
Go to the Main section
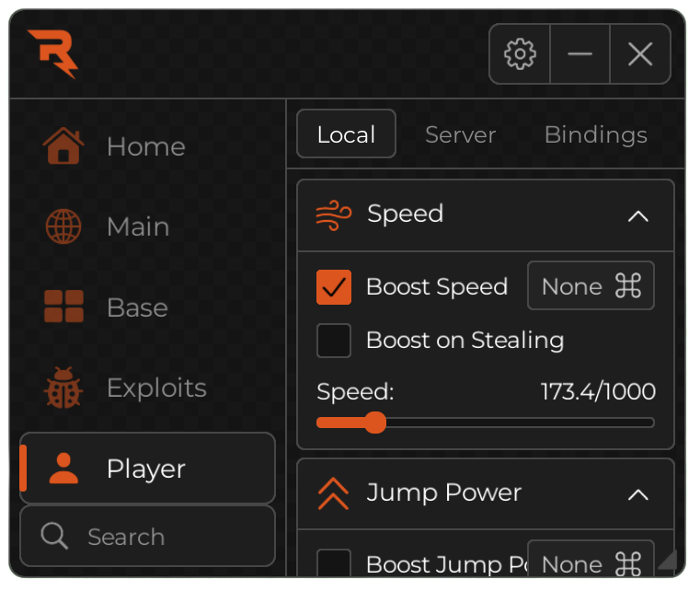147,226
